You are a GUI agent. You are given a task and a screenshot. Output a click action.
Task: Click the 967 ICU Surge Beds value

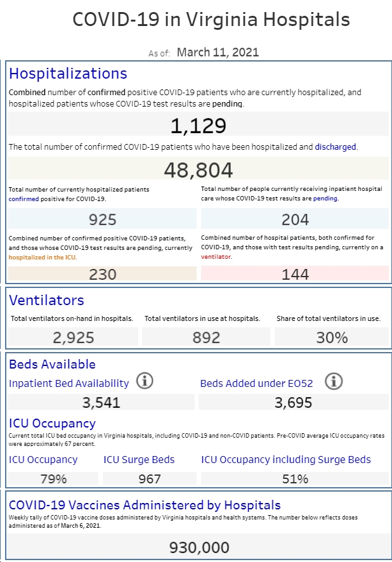coord(150,478)
